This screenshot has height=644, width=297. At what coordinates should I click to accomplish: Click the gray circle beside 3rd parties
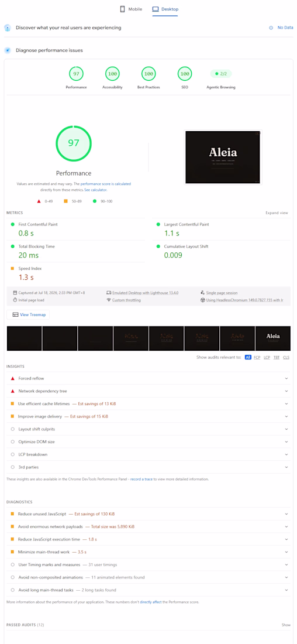13,467
